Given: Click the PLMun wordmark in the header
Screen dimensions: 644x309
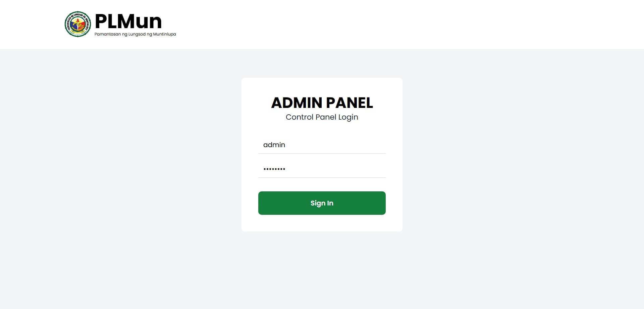Looking at the screenshot, I should [128, 21].
